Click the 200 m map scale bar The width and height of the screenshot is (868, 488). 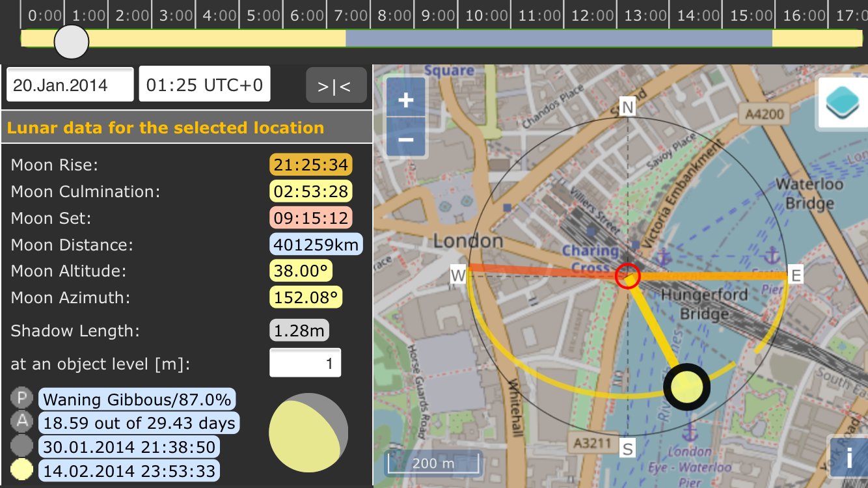[434, 463]
